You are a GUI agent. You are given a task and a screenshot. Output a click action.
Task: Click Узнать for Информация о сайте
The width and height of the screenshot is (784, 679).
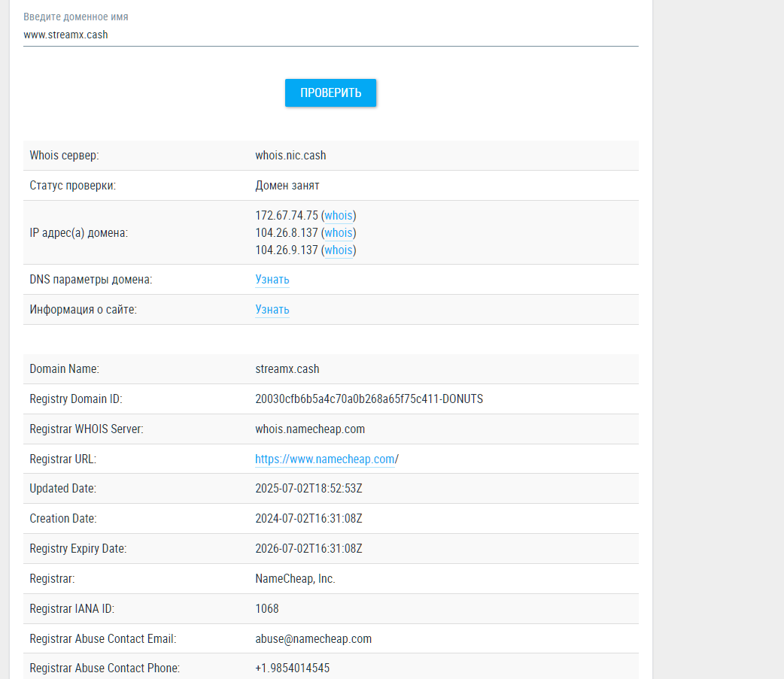click(272, 310)
